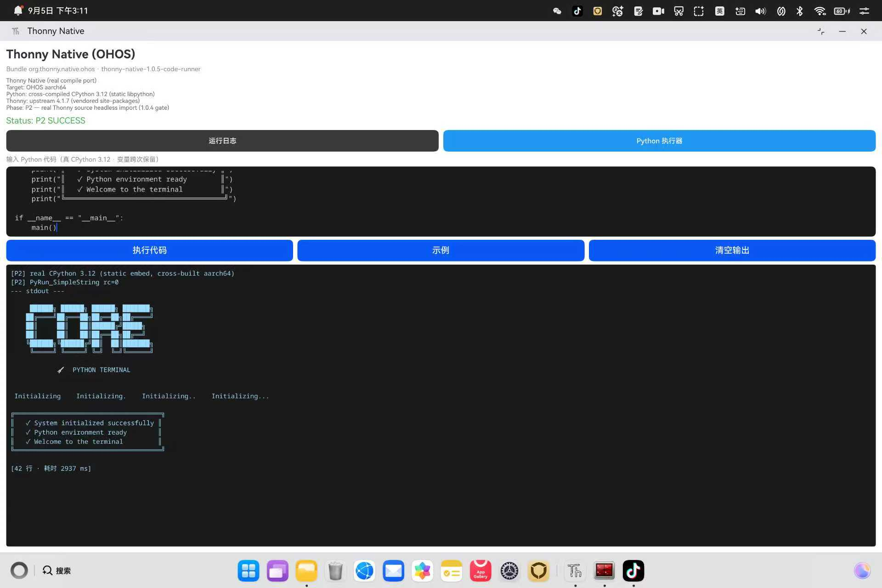The height and width of the screenshot is (588, 882).
Task: Open the AI translate icon in status bar
Action: 618,11
